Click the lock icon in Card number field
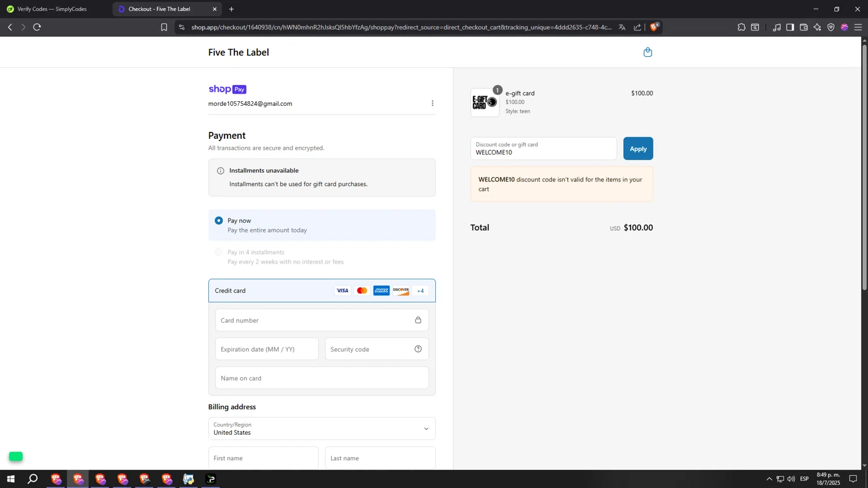Image resolution: width=868 pixels, height=488 pixels. tap(418, 320)
